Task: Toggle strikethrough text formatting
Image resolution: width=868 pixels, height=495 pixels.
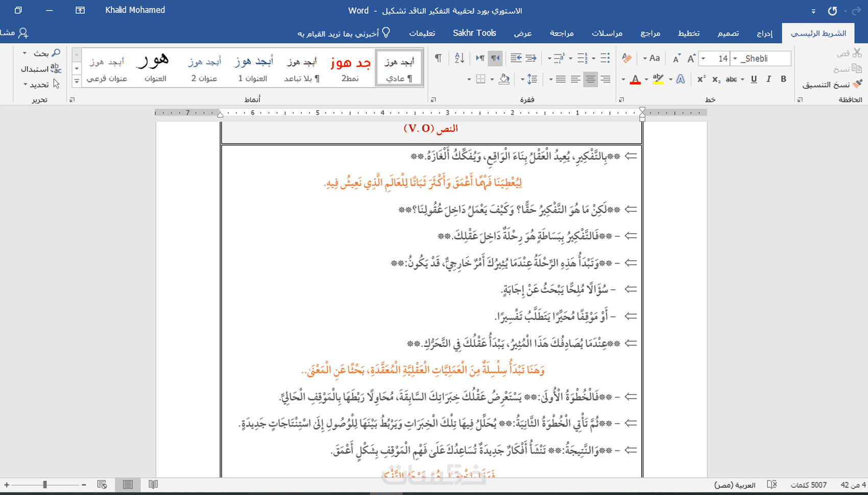Action: pos(731,79)
